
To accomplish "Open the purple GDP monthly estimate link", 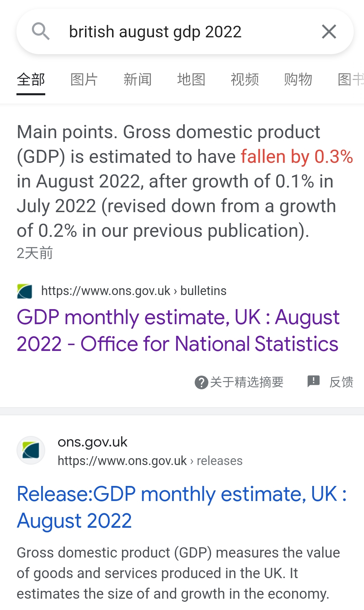I will click(178, 330).
